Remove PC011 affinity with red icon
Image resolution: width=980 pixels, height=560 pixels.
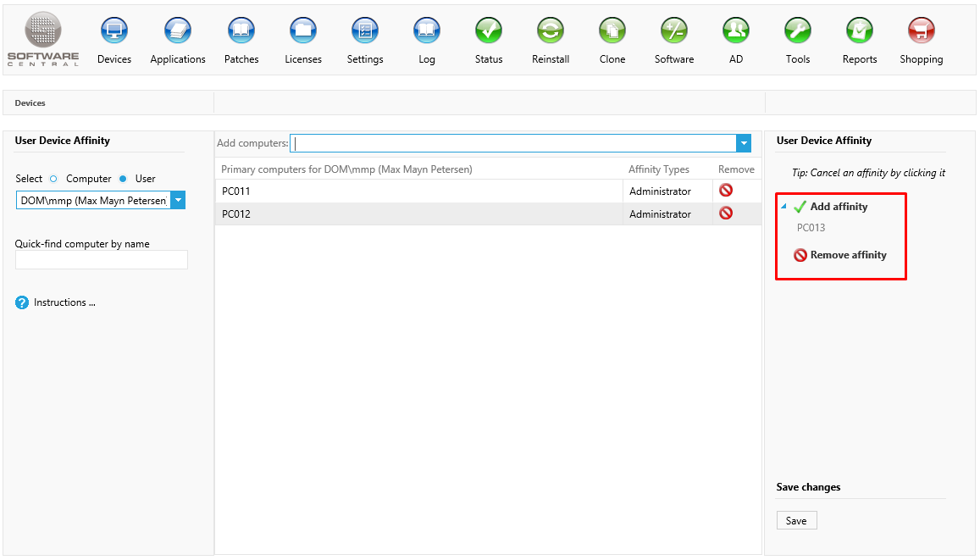coord(726,191)
